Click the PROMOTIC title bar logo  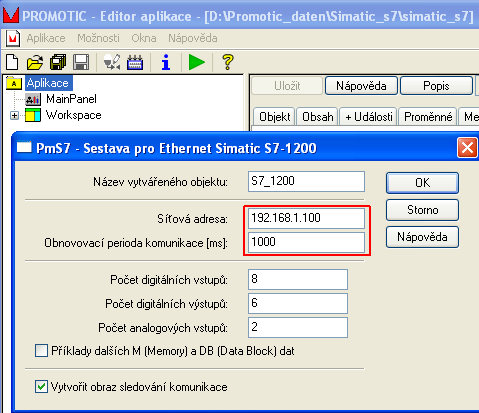click(11, 15)
